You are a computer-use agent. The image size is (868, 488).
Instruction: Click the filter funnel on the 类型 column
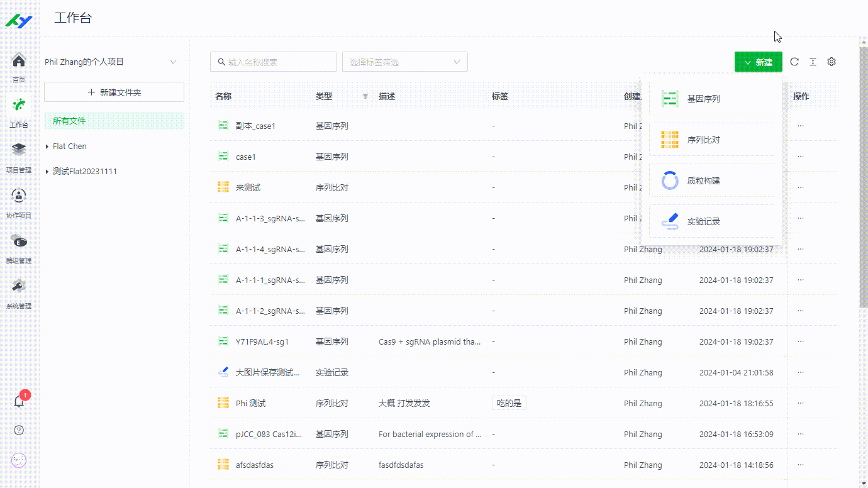(x=365, y=96)
